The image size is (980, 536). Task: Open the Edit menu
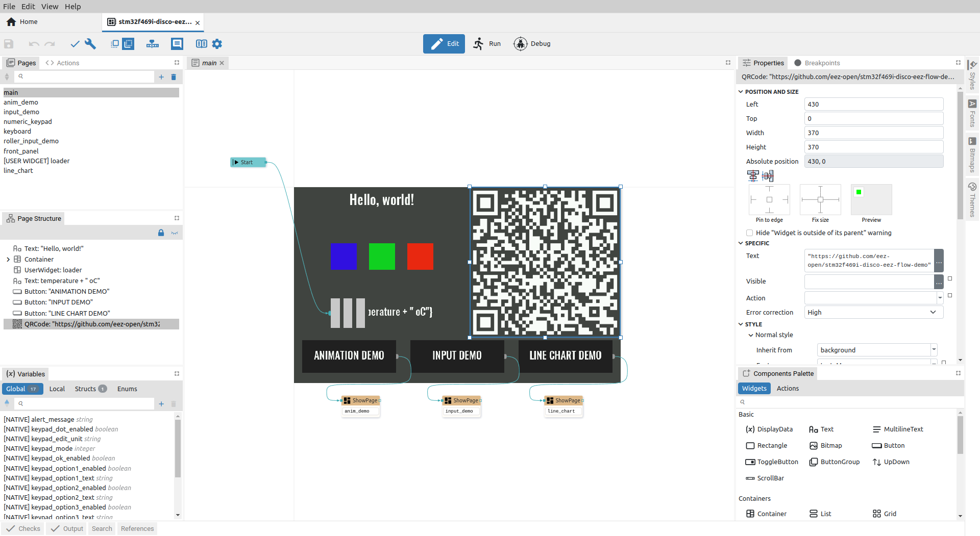click(28, 7)
